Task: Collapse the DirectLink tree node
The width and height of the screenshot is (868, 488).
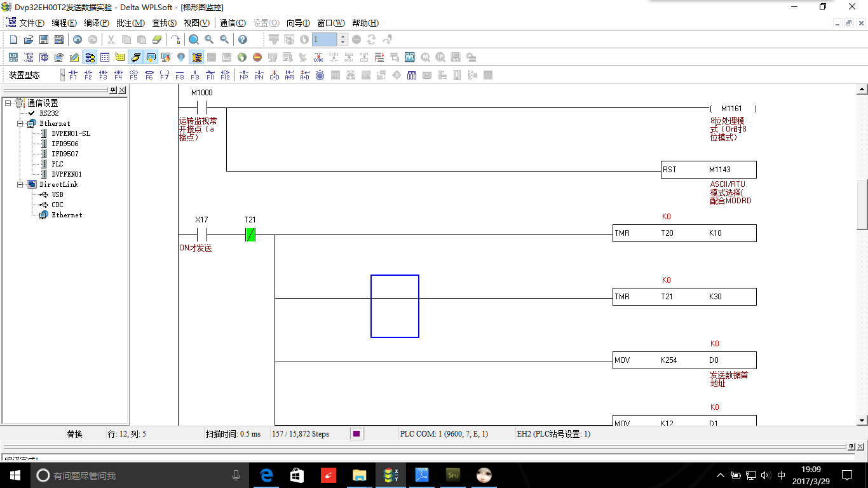Action: 20,184
